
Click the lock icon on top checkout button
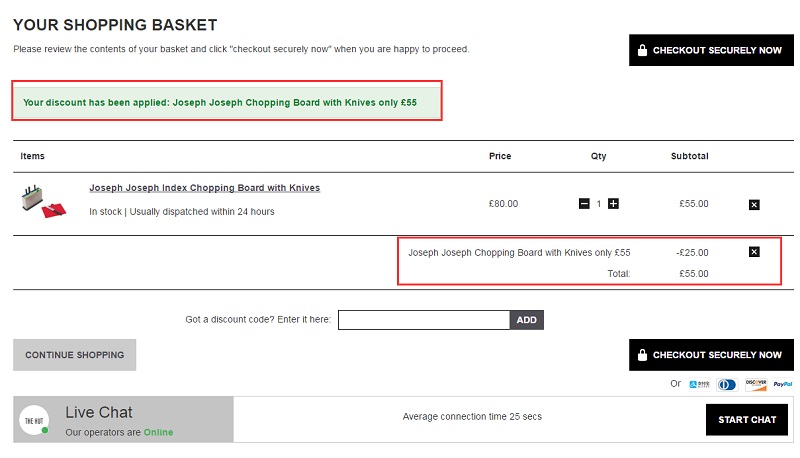tap(642, 50)
